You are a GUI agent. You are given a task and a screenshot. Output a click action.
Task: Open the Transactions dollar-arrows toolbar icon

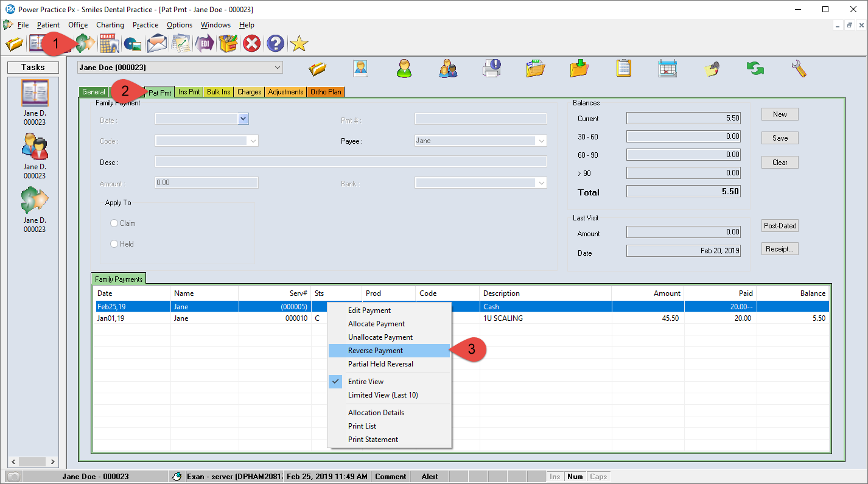(x=85, y=44)
